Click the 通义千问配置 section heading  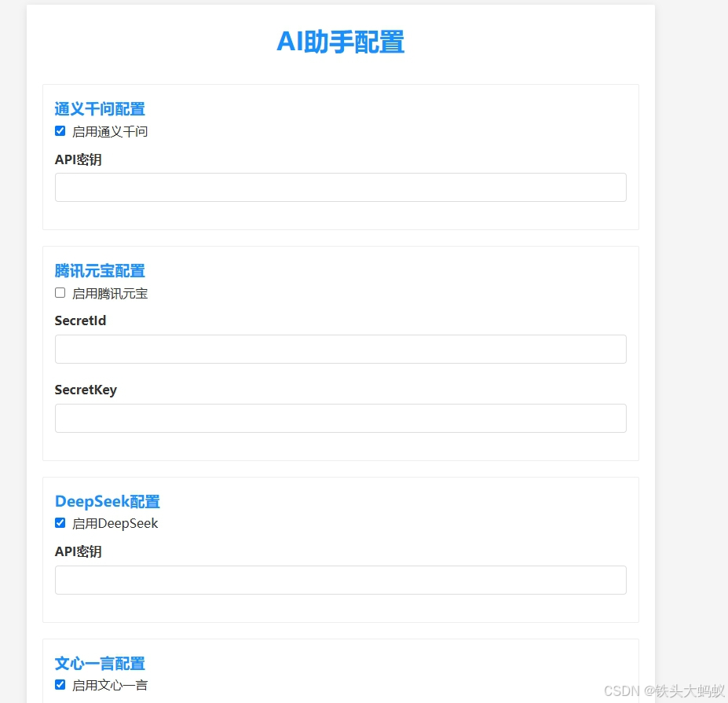pos(100,109)
